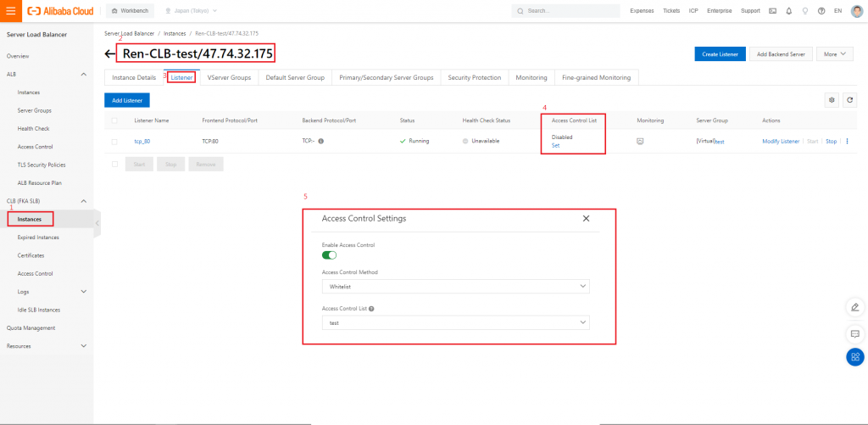
Task: Open the floating chat feedback icon
Action: pyautogui.click(x=854, y=333)
